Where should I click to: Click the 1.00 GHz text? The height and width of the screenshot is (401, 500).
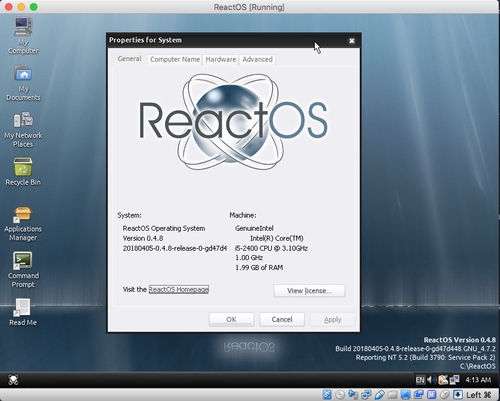tap(249, 258)
